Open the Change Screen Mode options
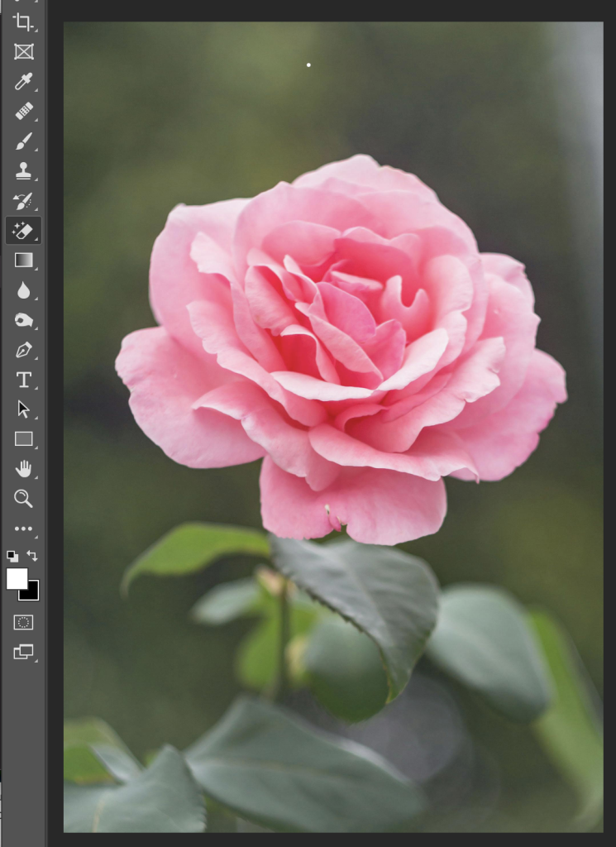Screen dimensions: 616x847 [23, 652]
